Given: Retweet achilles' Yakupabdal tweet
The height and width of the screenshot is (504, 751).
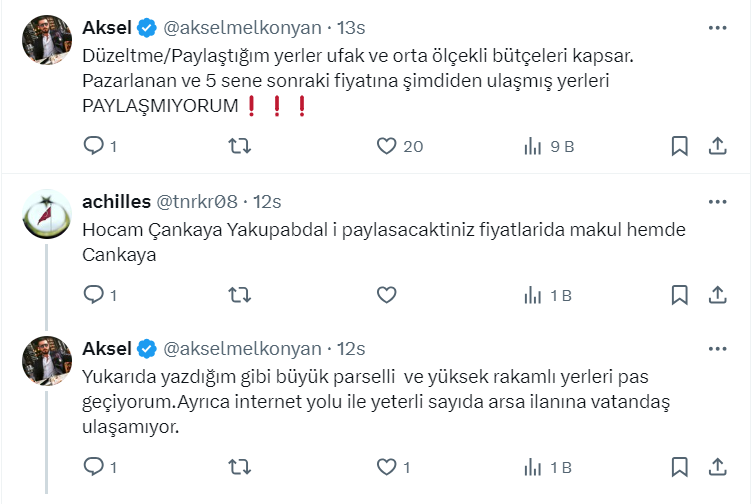Looking at the screenshot, I should point(240,295).
